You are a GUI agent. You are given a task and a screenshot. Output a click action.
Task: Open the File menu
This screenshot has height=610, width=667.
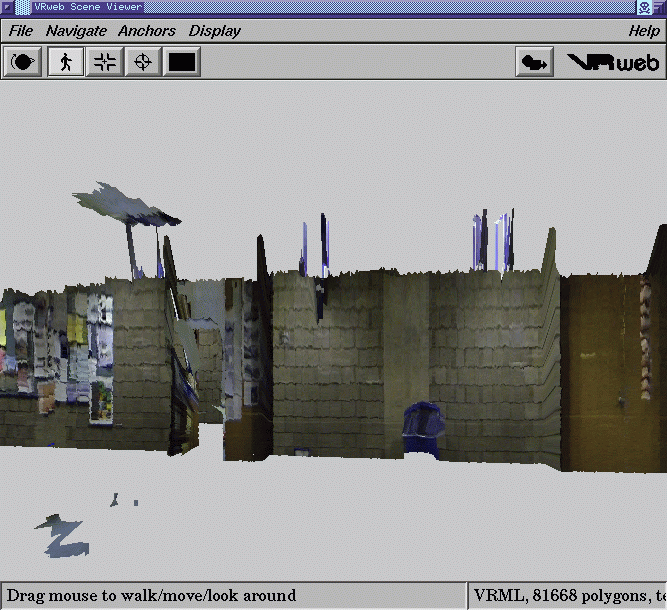(x=21, y=31)
